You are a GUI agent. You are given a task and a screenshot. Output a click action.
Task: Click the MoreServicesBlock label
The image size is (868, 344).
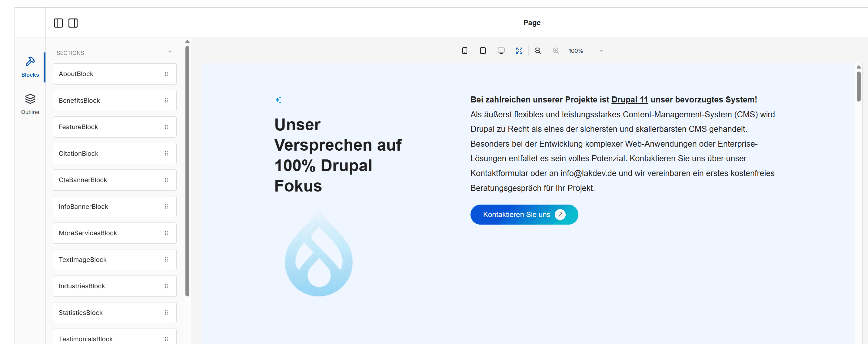click(88, 233)
